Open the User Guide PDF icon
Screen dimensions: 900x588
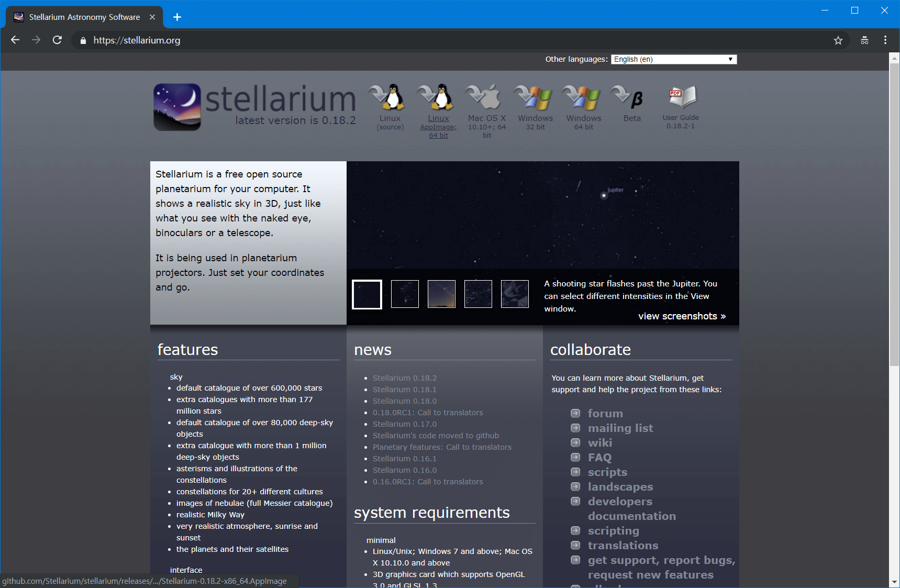(x=681, y=98)
